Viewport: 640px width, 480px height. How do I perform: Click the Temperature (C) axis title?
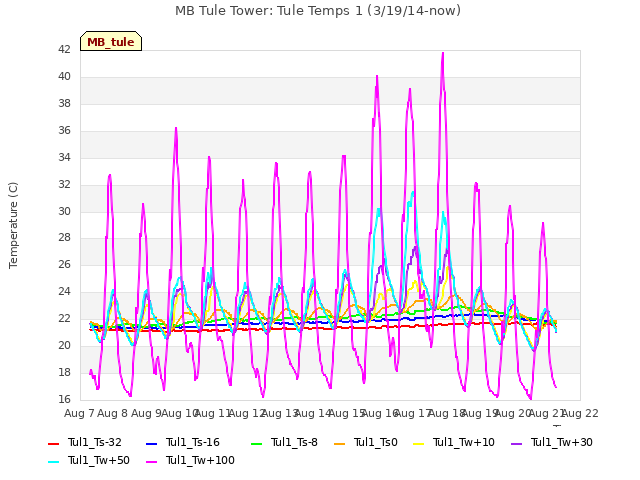[13, 225]
